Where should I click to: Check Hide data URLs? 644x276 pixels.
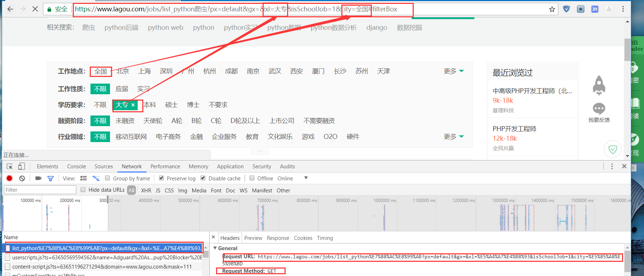(83, 190)
